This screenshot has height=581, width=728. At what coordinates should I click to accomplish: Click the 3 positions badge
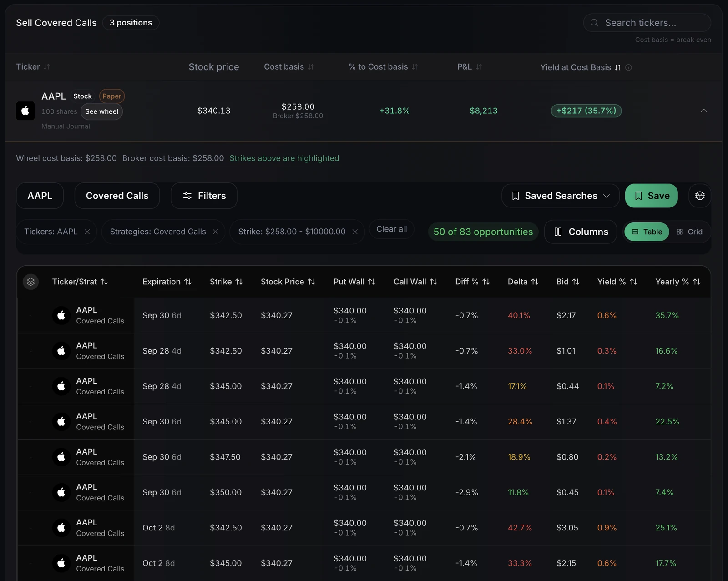(131, 23)
